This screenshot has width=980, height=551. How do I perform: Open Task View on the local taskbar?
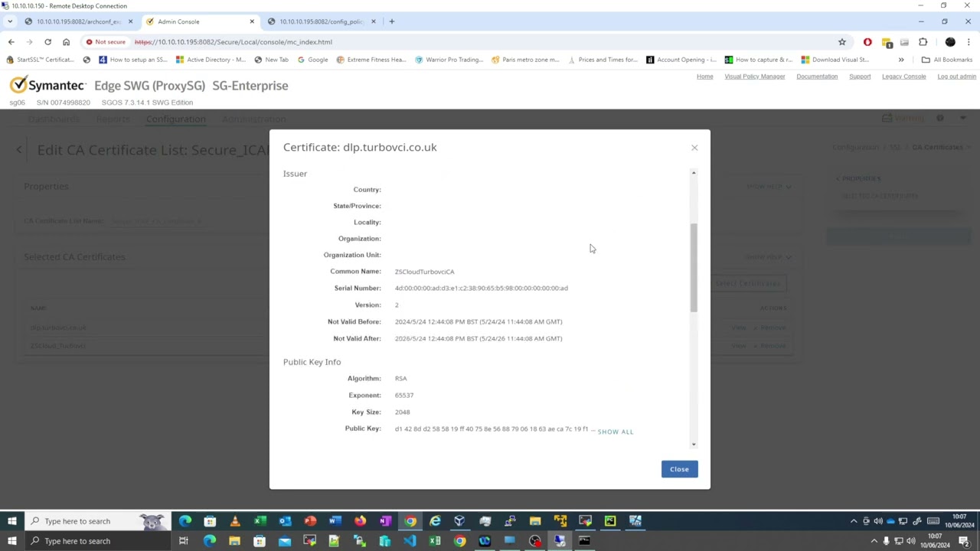184,541
